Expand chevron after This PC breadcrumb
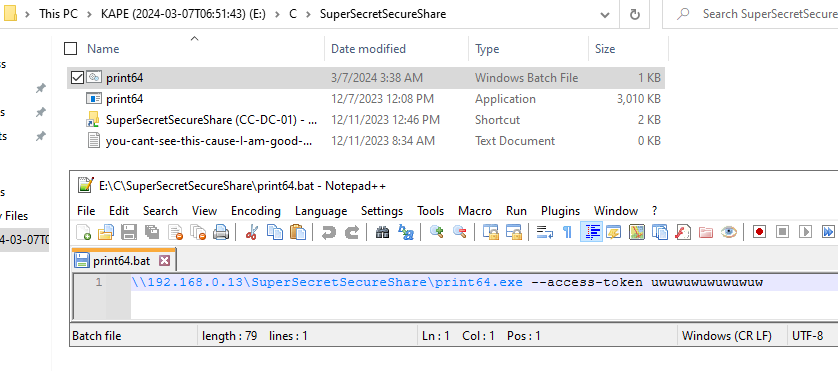This screenshot has height=371, width=838. 89,14
